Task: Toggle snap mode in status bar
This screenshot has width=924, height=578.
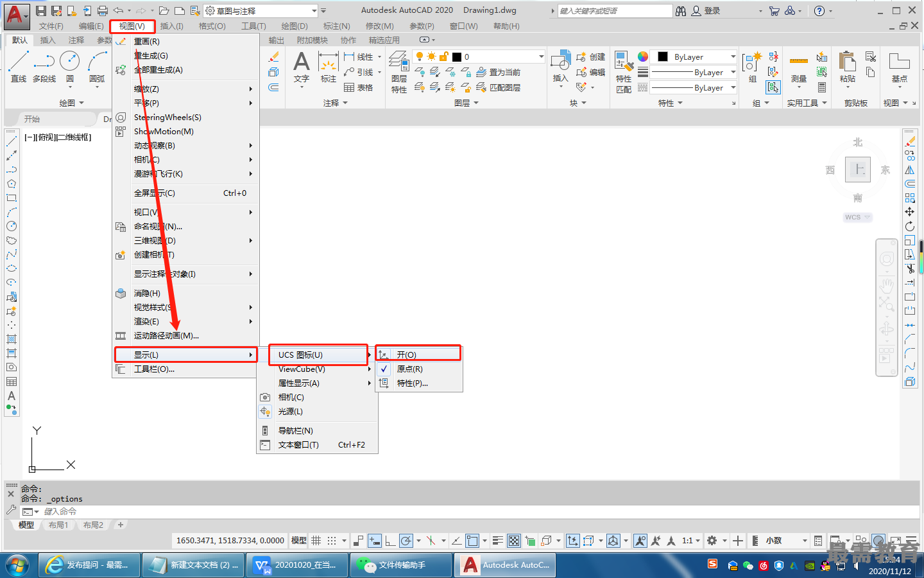Action: click(332, 541)
